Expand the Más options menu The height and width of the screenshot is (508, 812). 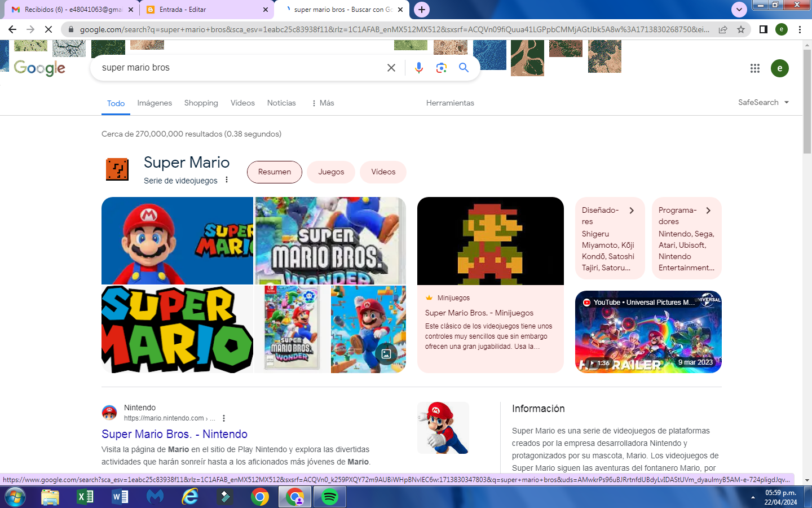click(x=323, y=103)
